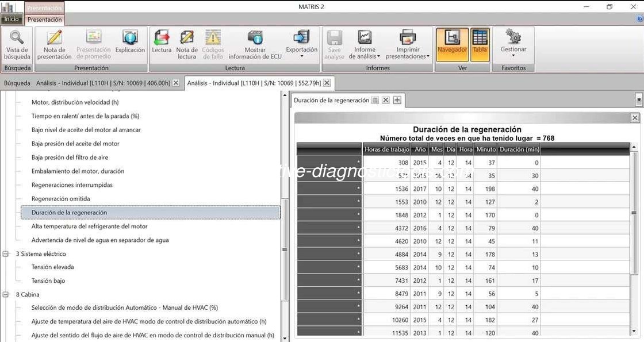Select Regeneraciones interrumpidas in the list
Image resolution: width=644 pixels, height=342 pixels.
coord(72,185)
